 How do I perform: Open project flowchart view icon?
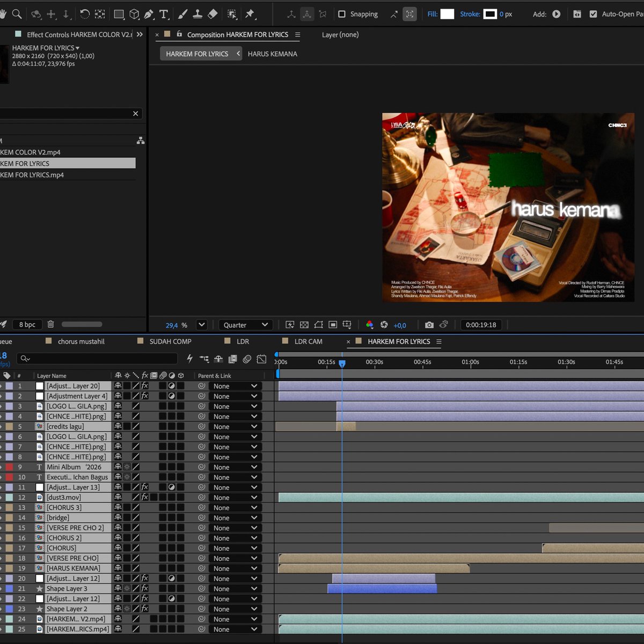141,141
